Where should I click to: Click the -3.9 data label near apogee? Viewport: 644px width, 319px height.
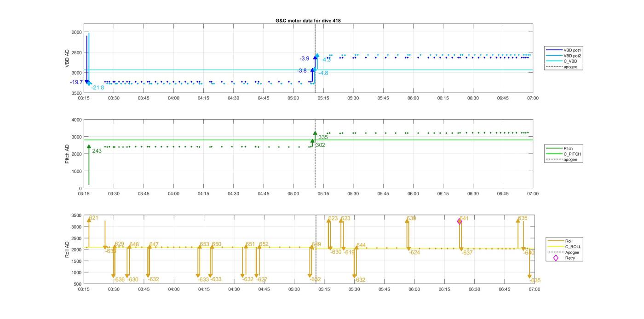tap(305, 58)
